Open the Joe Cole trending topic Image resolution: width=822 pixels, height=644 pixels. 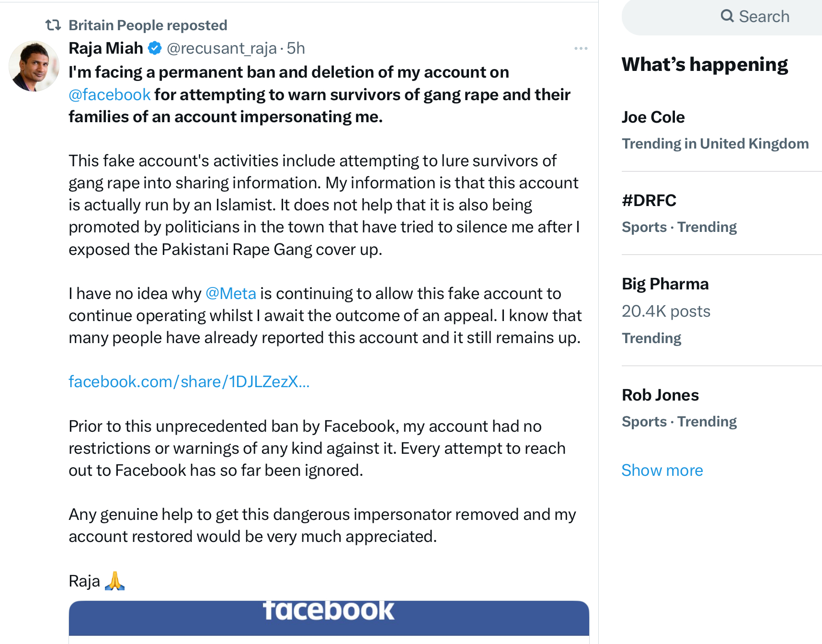pyautogui.click(x=653, y=117)
